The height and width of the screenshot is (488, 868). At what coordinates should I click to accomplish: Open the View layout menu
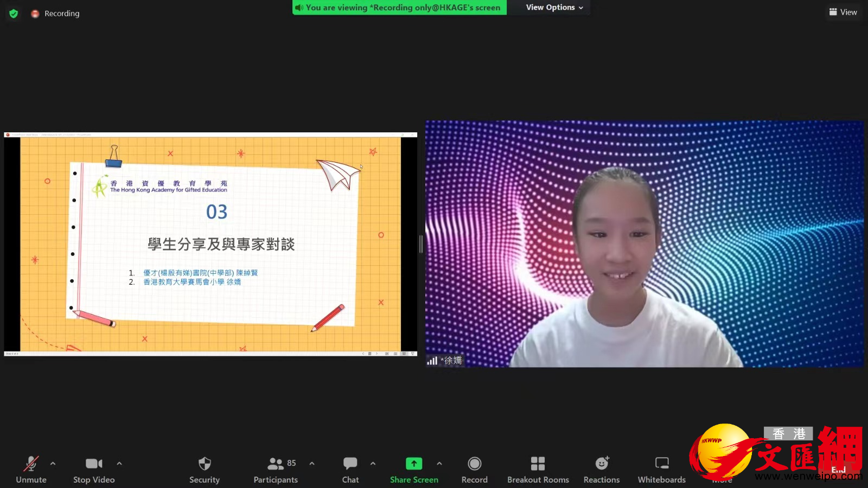tap(843, 12)
